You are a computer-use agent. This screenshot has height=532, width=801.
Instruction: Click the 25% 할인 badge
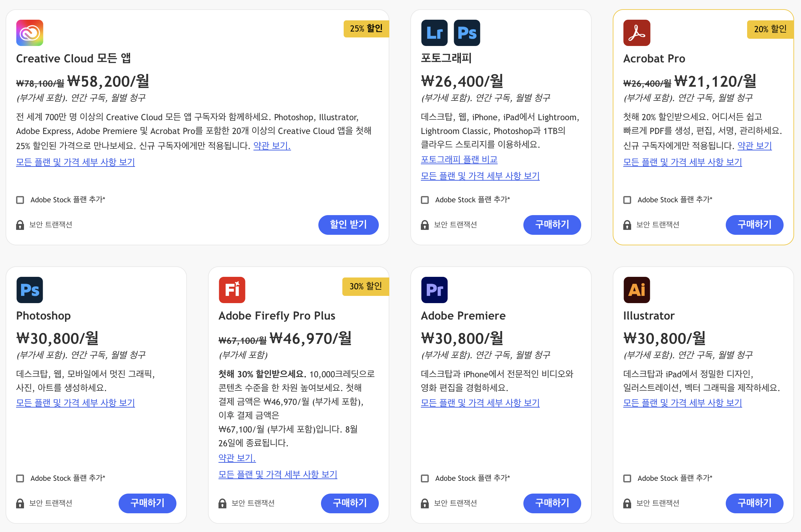point(366,29)
